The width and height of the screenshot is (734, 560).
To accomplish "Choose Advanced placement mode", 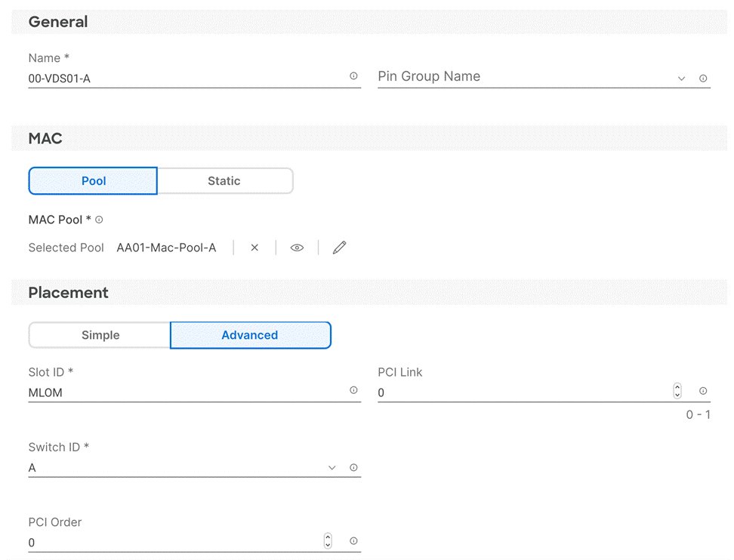I will [x=250, y=335].
